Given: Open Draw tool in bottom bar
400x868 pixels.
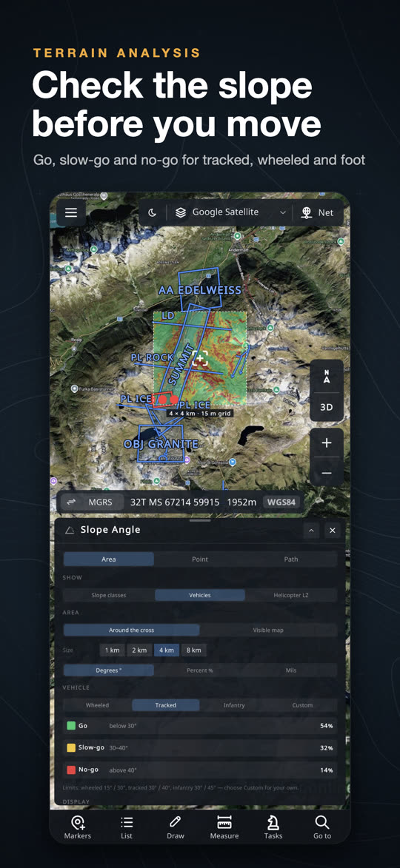Looking at the screenshot, I should 175,827.
